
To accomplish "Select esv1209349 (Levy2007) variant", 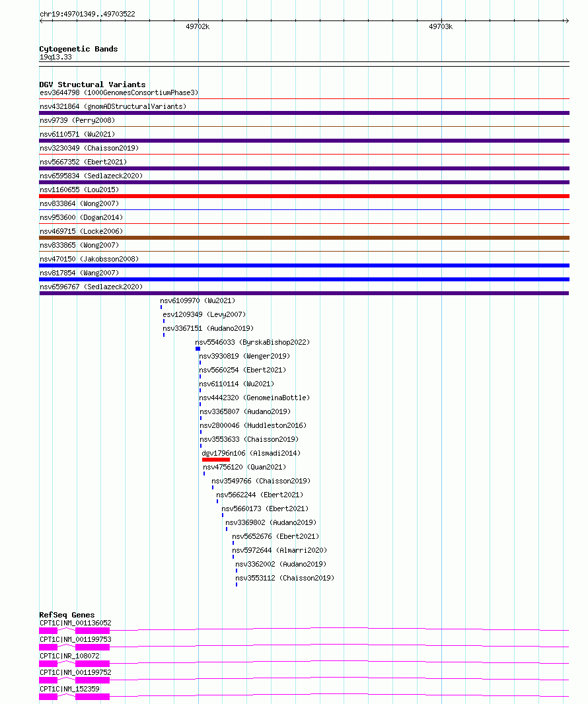I will point(204,315).
